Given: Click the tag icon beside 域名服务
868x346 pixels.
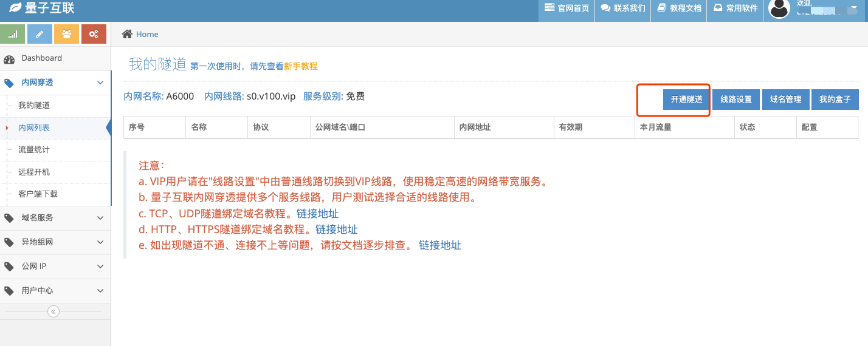Looking at the screenshot, I should click(x=9, y=218).
